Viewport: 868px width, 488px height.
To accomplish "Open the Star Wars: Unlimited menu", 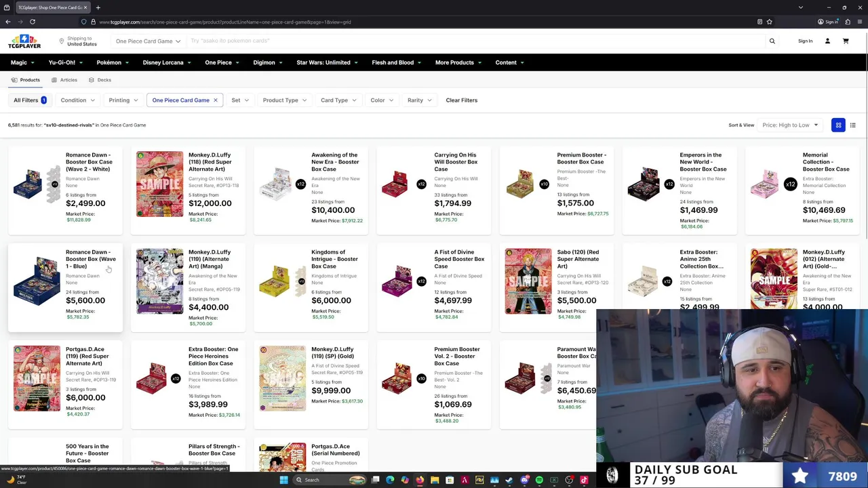I will click(328, 62).
